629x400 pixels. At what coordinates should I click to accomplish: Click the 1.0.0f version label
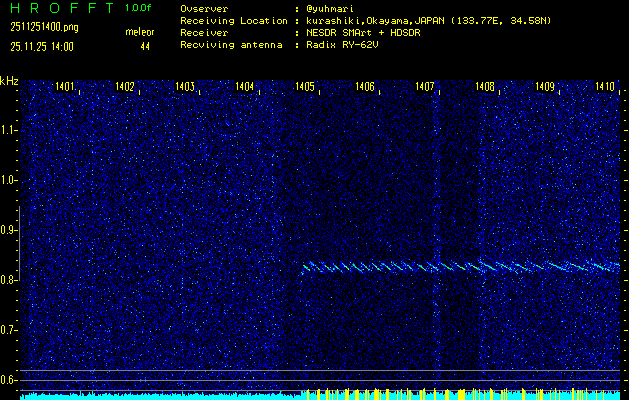tap(139, 8)
